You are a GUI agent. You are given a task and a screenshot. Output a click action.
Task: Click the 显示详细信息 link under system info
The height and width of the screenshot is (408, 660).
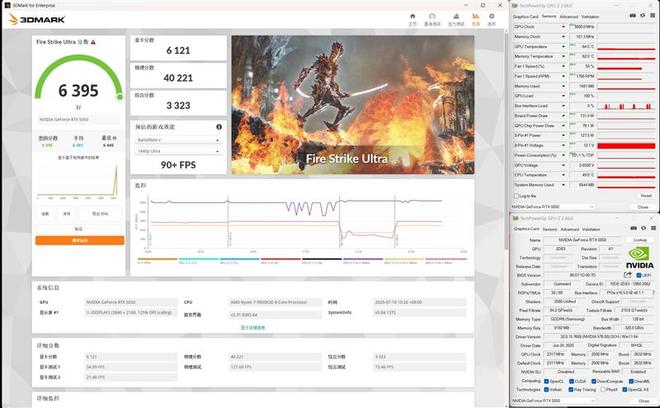(x=253, y=328)
